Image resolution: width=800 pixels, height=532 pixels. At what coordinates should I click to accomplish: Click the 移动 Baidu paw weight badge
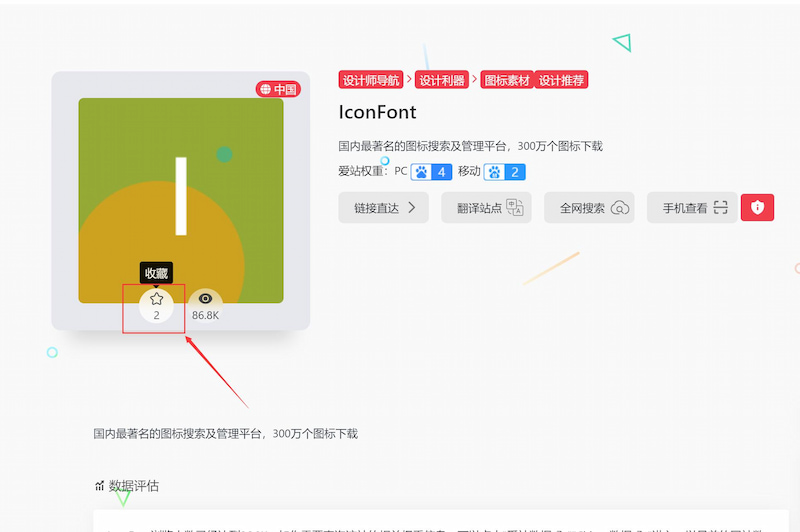(505, 172)
